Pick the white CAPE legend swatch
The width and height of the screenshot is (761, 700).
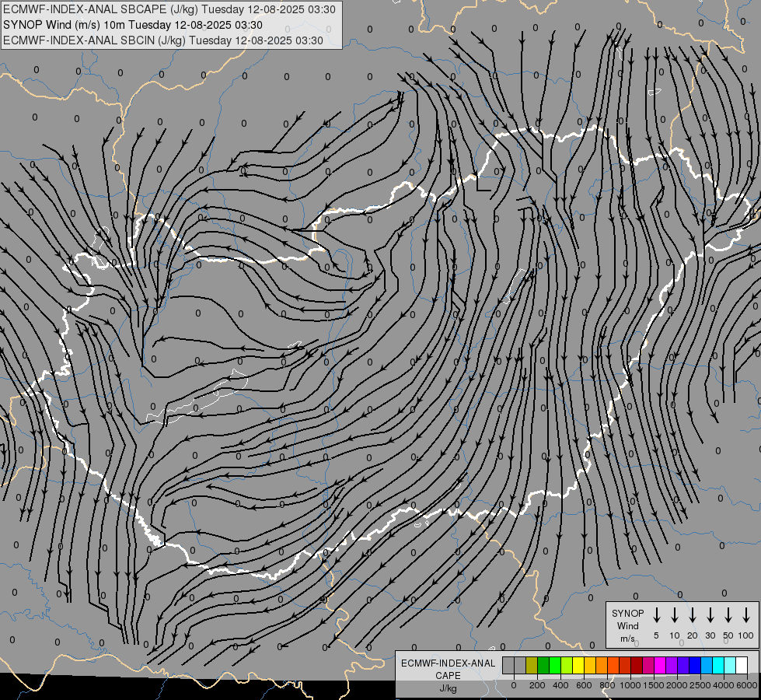[x=741, y=666]
